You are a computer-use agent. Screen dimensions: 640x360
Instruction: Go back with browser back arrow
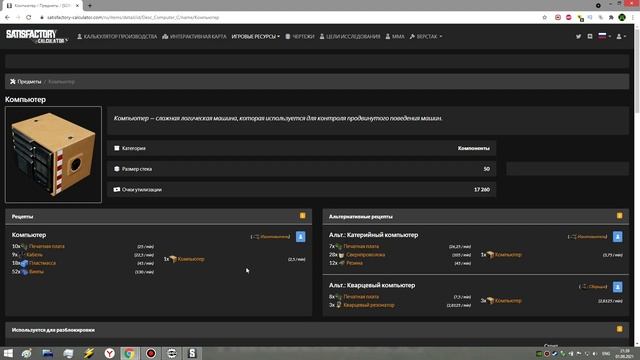coord(7,18)
